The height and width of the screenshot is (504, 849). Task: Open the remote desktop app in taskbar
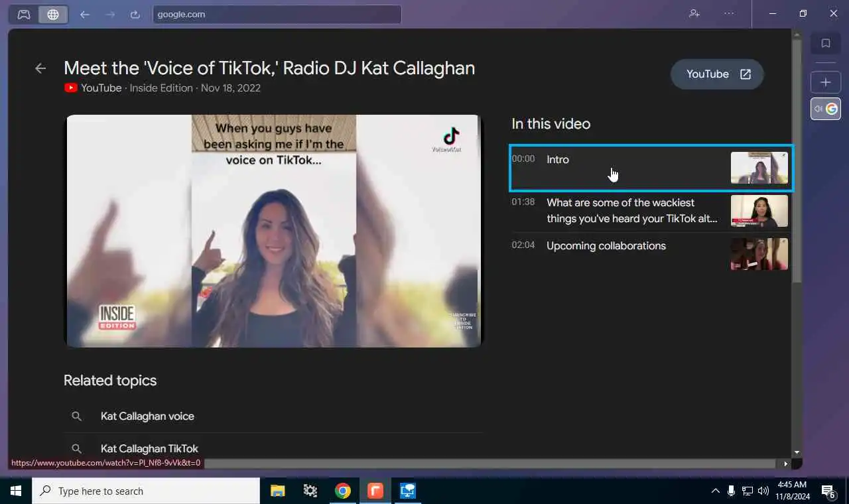point(407,491)
